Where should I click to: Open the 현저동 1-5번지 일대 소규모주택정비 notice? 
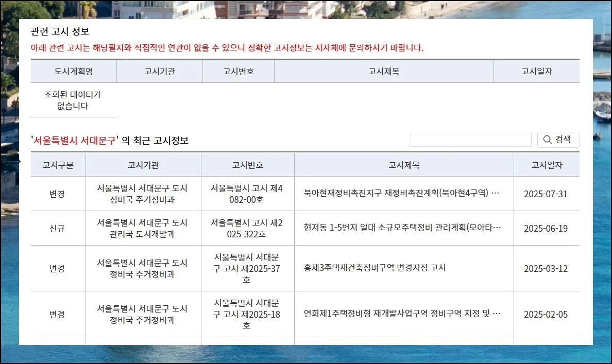tap(402, 228)
